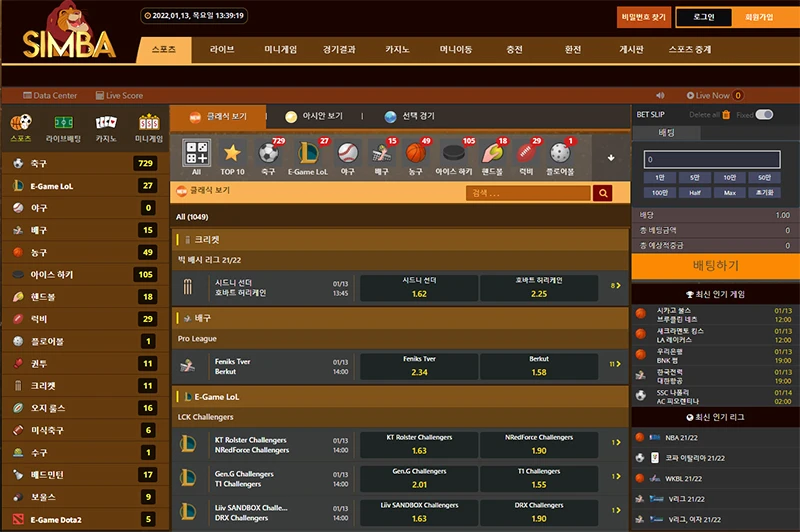Select the All sports grid icon
Screen dimensions: 800x532
click(196, 153)
